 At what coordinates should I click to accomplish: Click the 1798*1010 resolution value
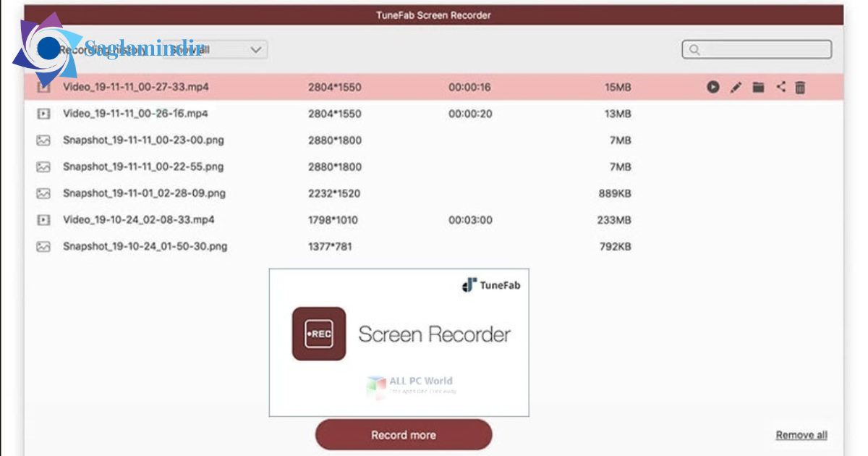click(x=333, y=220)
